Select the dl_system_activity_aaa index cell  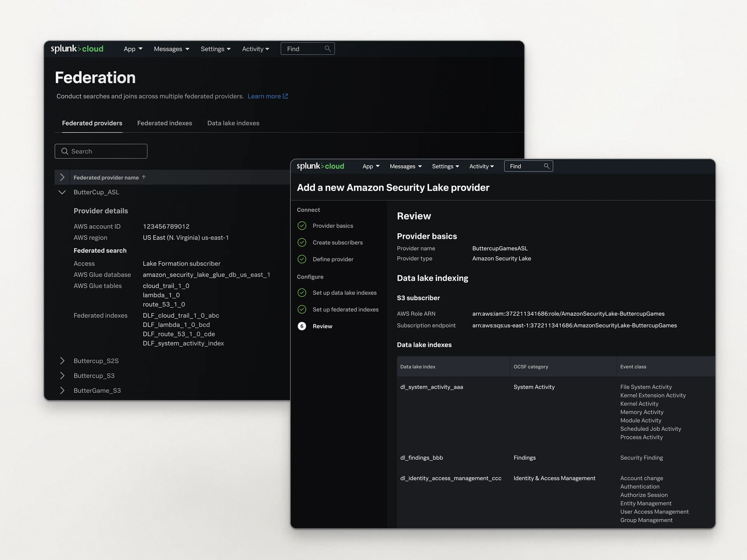pyautogui.click(x=431, y=387)
